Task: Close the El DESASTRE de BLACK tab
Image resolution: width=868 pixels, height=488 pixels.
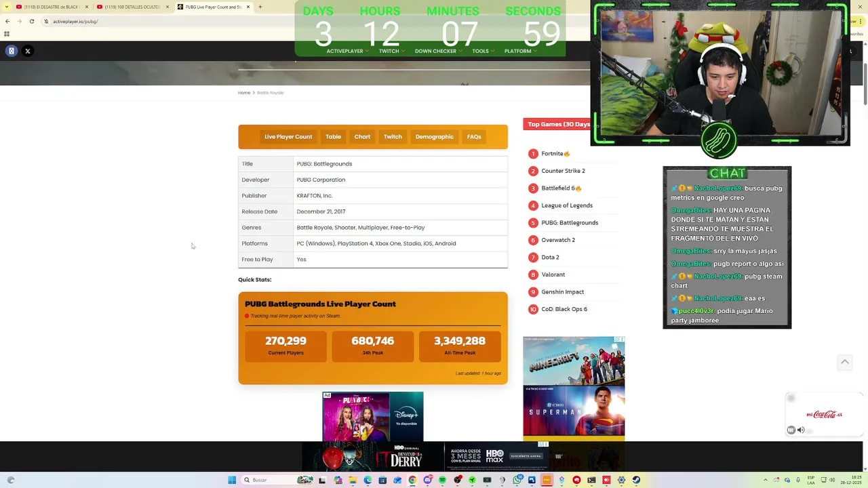Action: [87, 7]
